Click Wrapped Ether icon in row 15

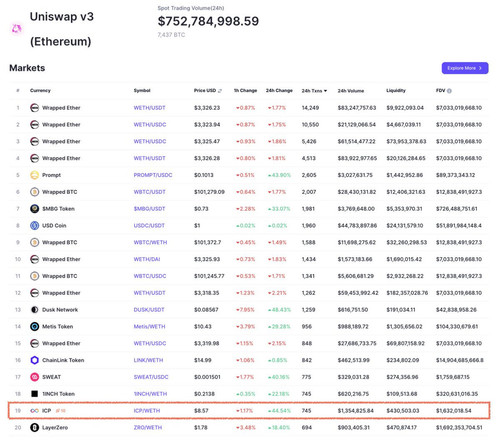[34, 343]
